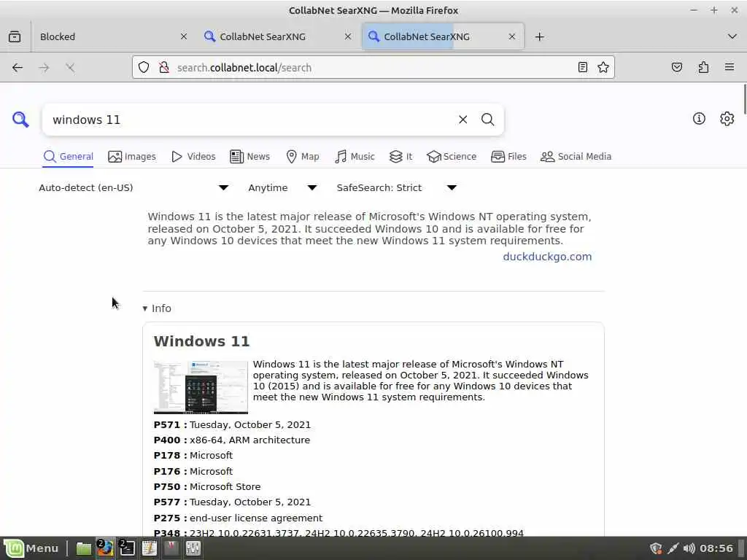Submit search with magnifier button

(487, 120)
